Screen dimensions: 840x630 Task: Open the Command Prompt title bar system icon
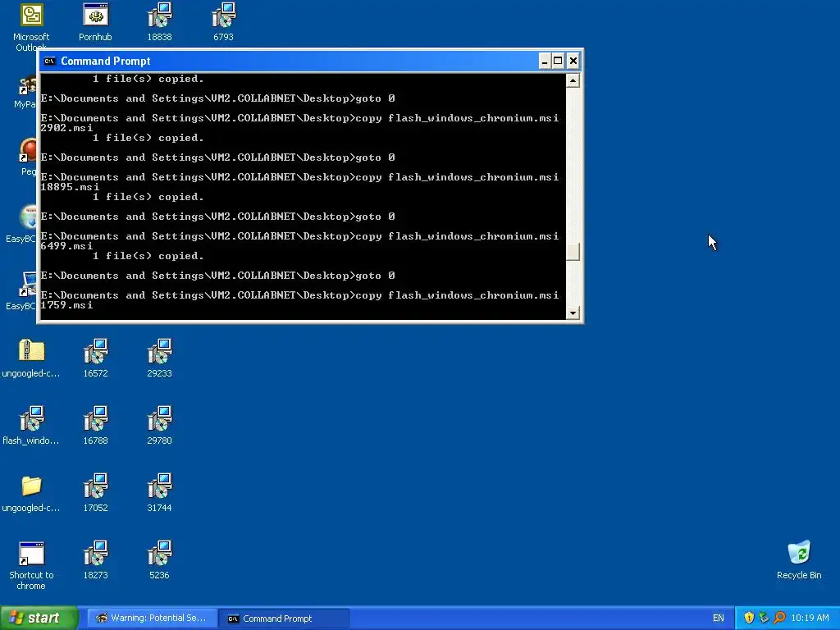pyautogui.click(x=50, y=61)
